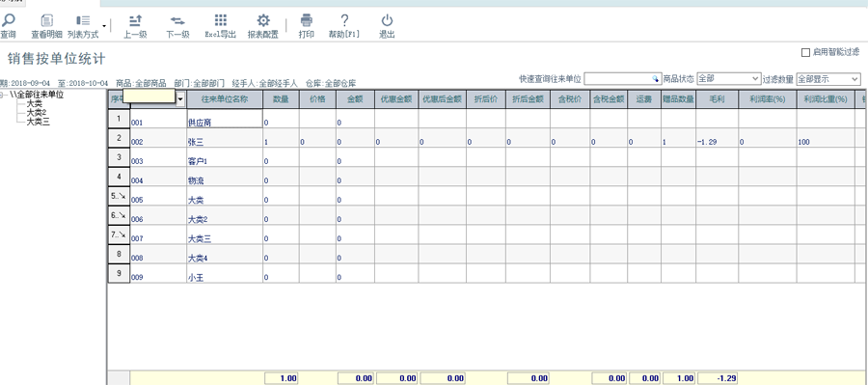Open 帮助[F1] question mark icon
The width and height of the screenshot is (868, 385).
tap(344, 21)
